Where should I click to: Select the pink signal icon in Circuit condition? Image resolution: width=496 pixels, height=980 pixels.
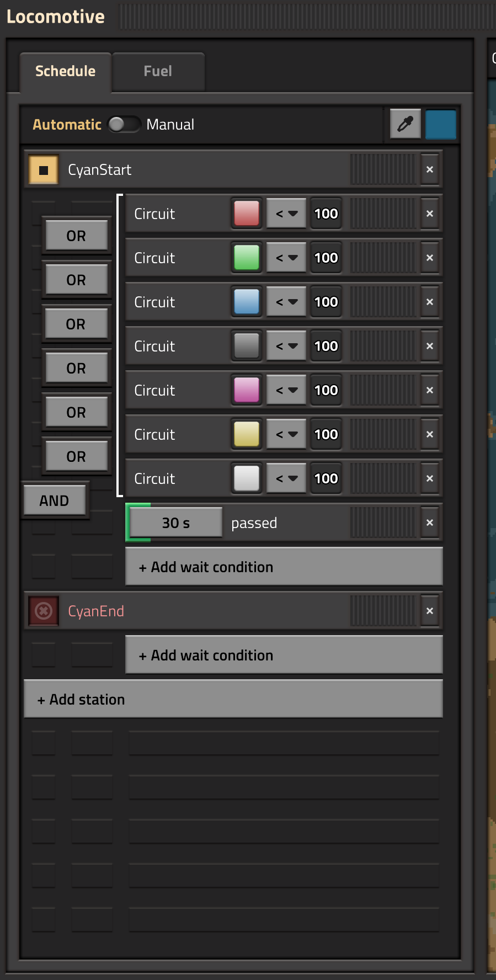(247, 390)
